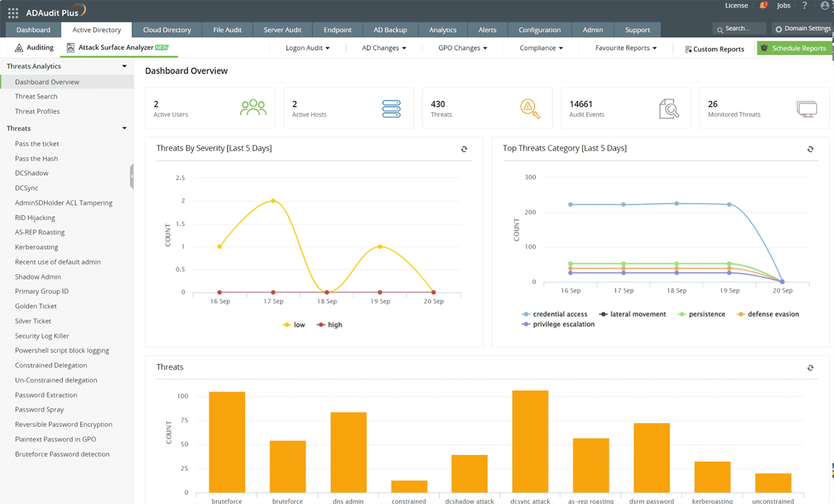Expand the Logon Audit dropdown

coord(307,48)
